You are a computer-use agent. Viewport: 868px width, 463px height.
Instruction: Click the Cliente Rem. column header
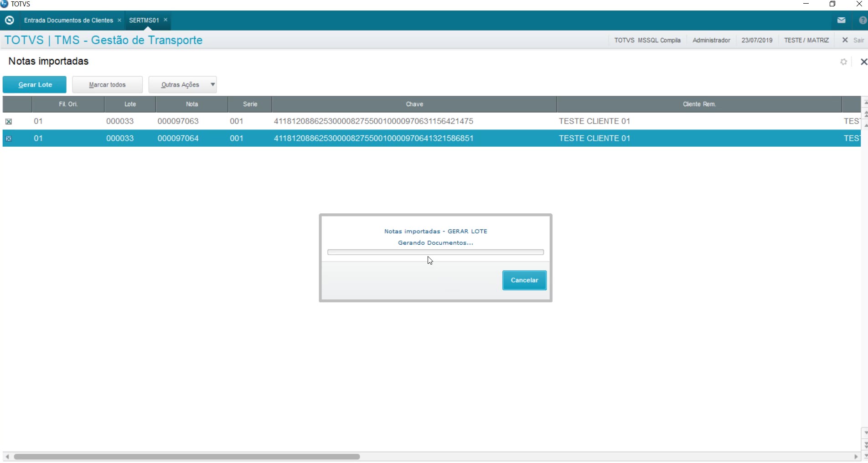point(699,104)
